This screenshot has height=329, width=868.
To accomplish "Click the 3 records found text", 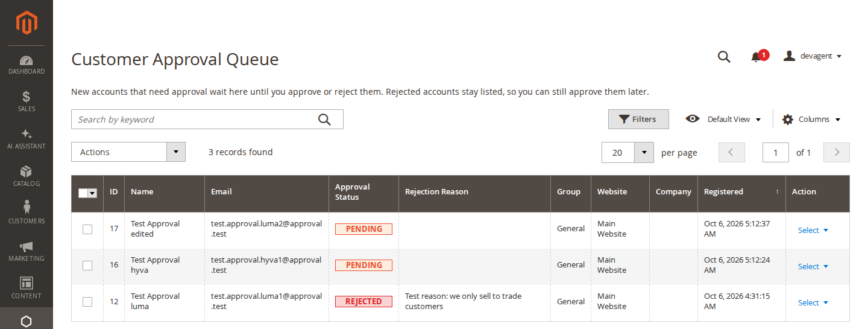I will (x=241, y=152).
